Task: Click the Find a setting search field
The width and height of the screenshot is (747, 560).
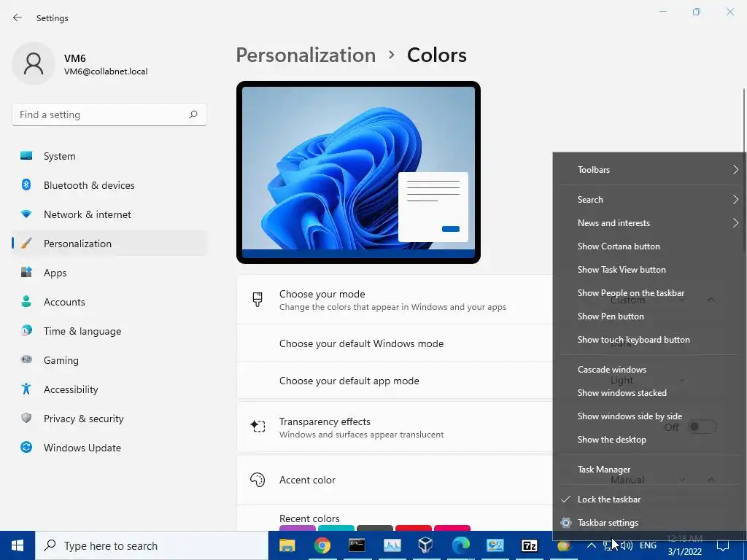Action: (x=109, y=114)
